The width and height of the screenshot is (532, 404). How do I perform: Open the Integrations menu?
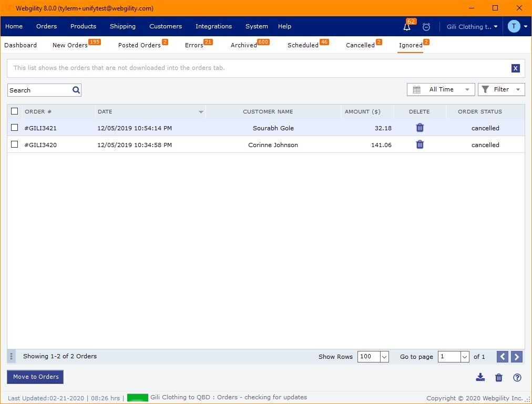click(214, 26)
